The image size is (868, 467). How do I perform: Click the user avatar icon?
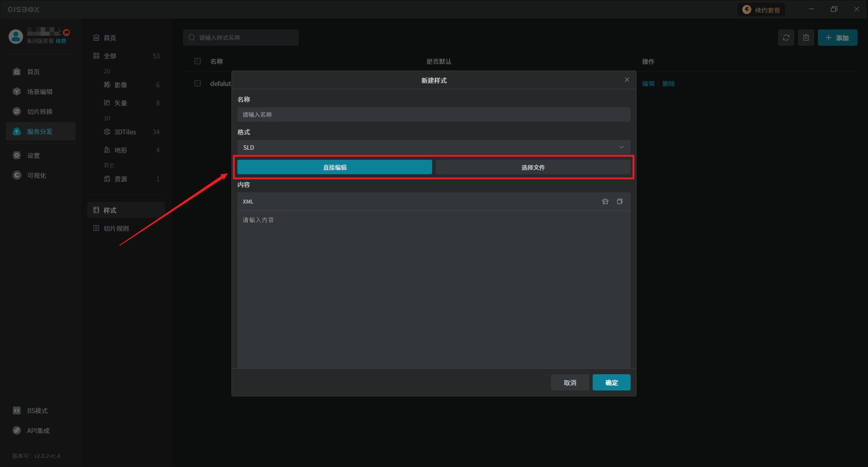click(x=16, y=37)
